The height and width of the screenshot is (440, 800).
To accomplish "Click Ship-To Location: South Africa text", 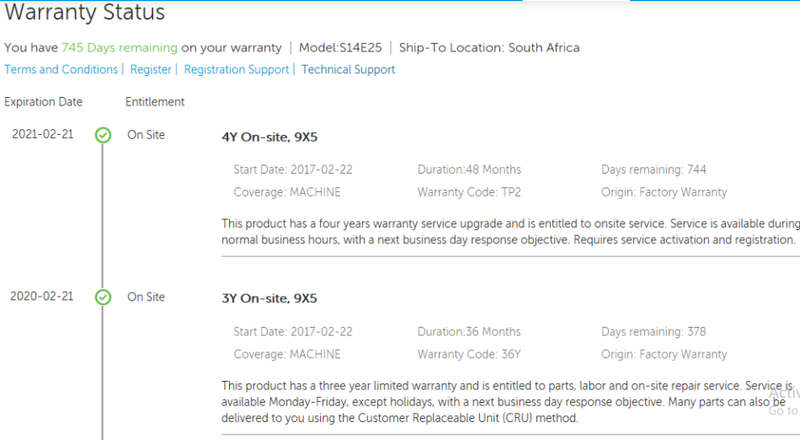I will [489, 47].
